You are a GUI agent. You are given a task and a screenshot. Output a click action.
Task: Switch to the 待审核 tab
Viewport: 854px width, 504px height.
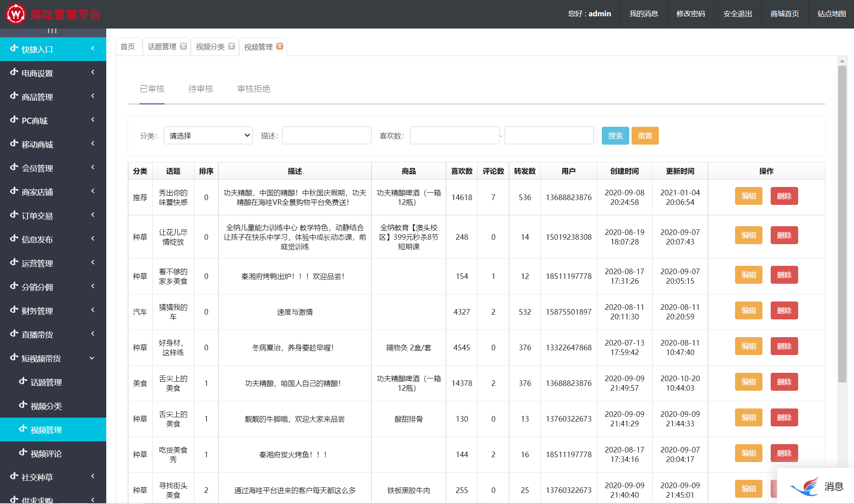pyautogui.click(x=201, y=89)
